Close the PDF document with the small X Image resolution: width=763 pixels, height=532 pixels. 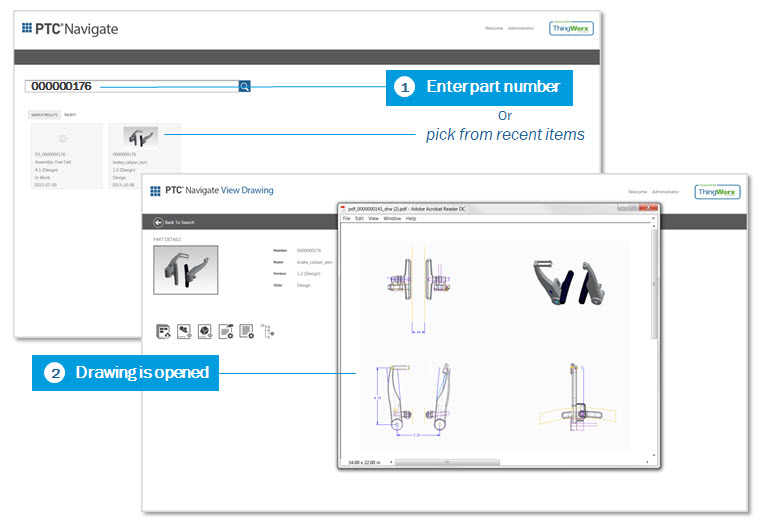coord(653,219)
